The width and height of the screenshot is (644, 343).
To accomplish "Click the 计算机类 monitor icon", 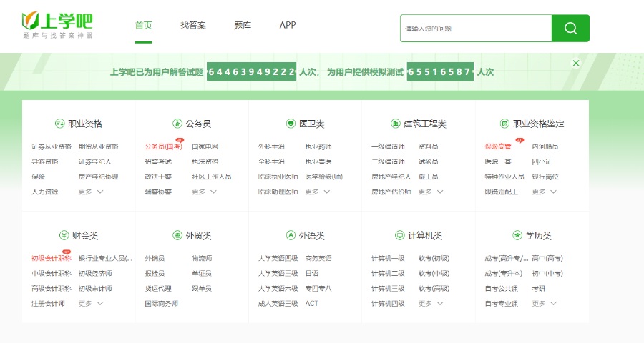I will [x=399, y=235].
